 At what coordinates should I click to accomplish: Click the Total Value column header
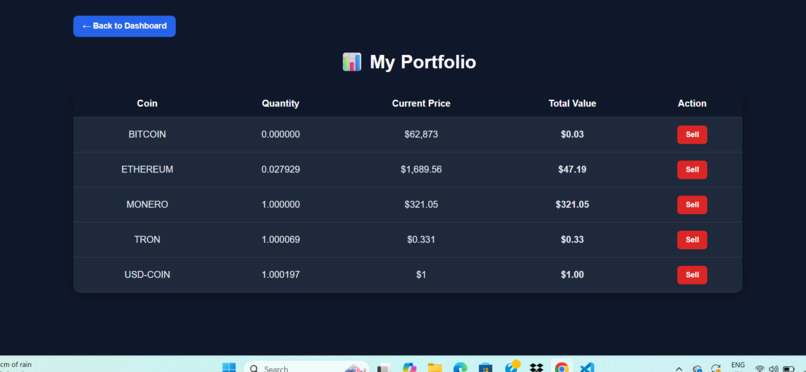[572, 103]
